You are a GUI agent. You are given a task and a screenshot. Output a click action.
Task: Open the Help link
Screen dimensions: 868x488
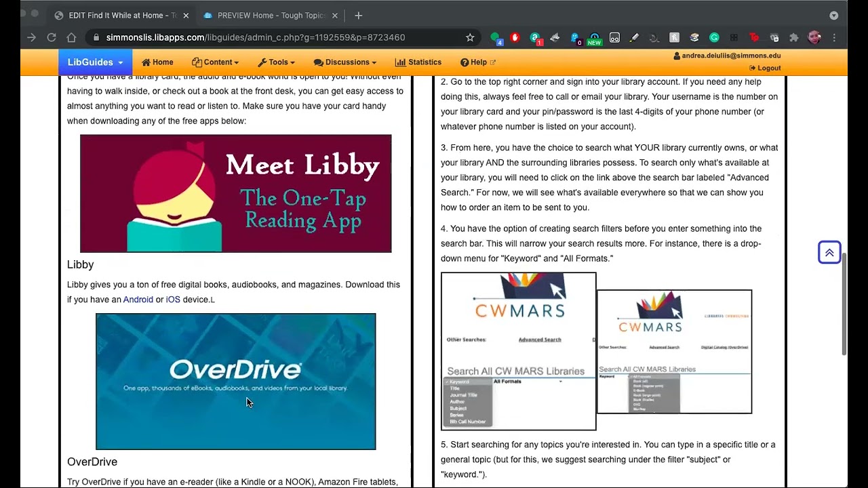pyautogui.click(x=478, y=62)
